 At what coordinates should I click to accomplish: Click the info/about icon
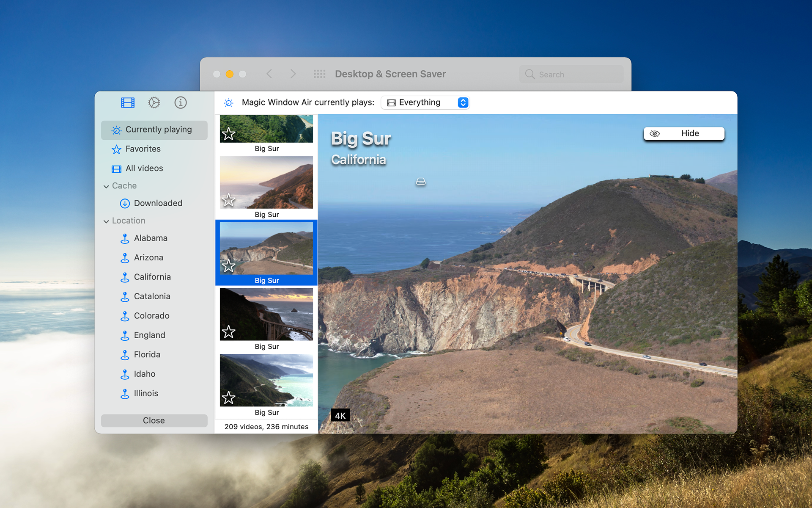(180, 103)
